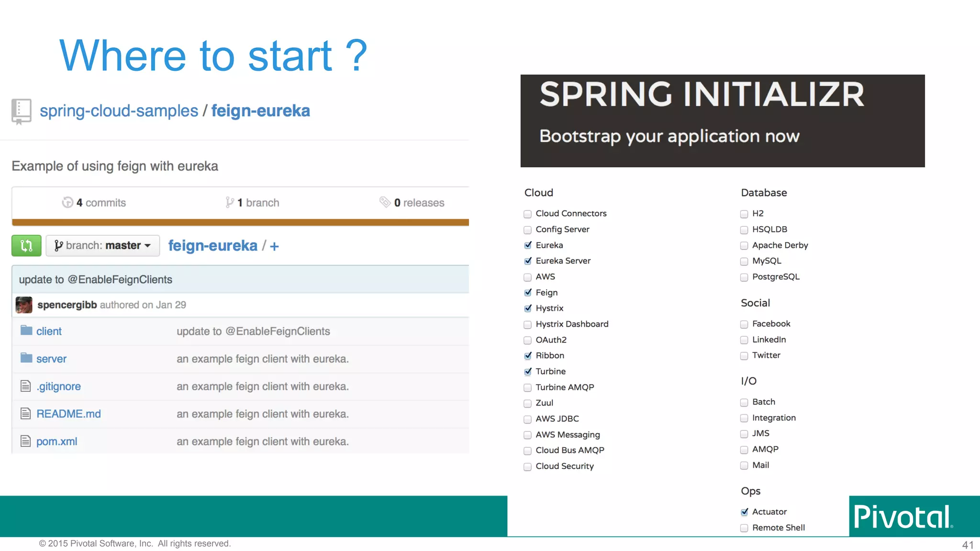Click the pom.xml file icon
Viewport: 980px width, 551px height.
26,441
